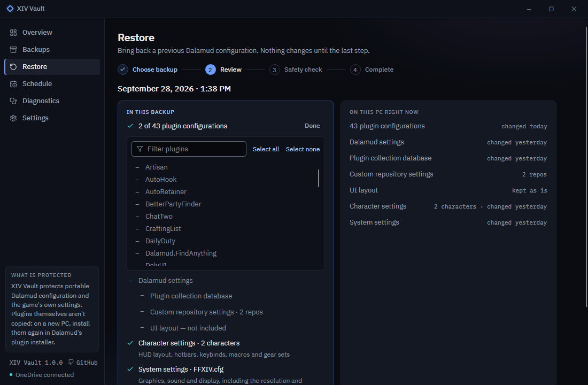
Task: Click '43 plugin configurations' on this PC
Action: (387, 126)
